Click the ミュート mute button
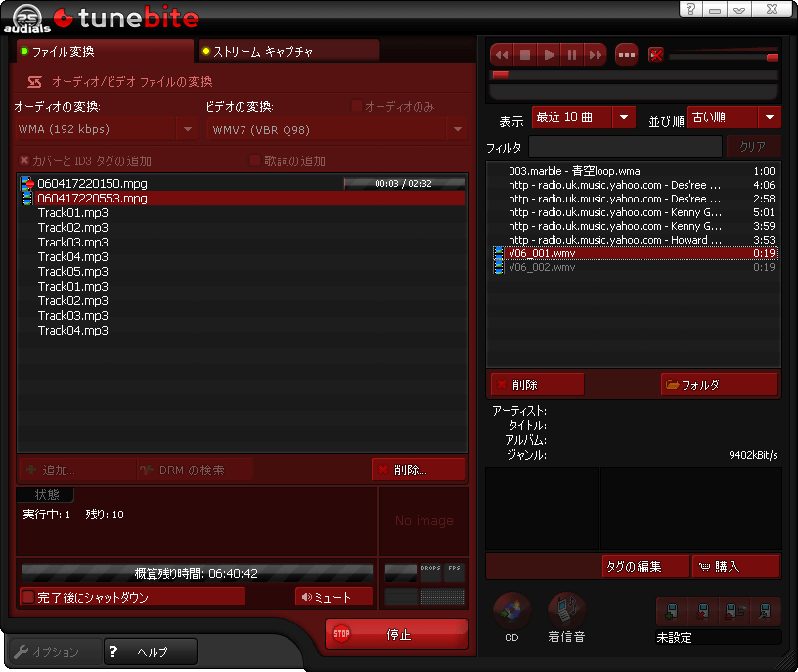 coord(333,597)
